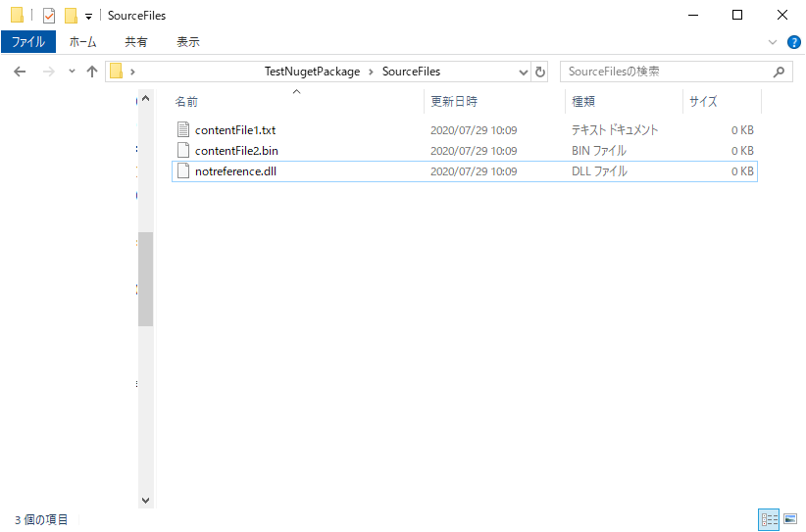Expand the ribbon with the chevron
This screenshot has height=532, width=806.
click(772, 42)
